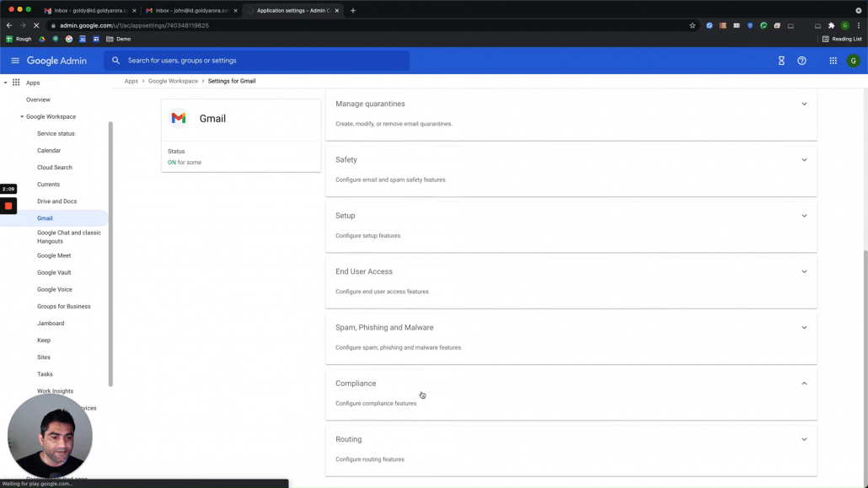The width and height of the screenshot is (868, 488).
Task: Open Service status in sidebar
Action: [x=56, y=133]
